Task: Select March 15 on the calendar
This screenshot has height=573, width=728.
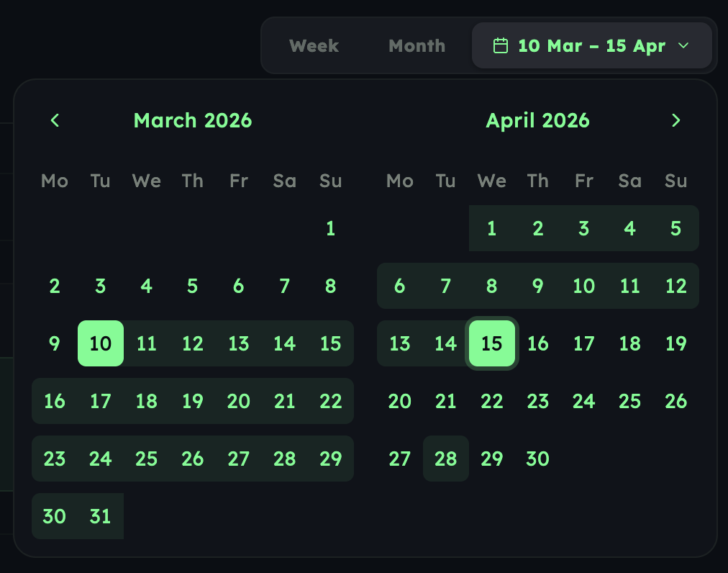Action: tap(330, 343)
